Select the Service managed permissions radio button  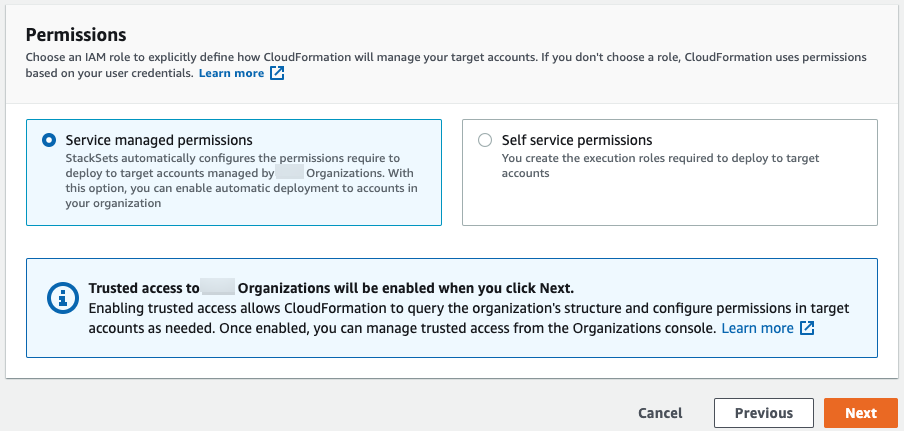point(49,141)
